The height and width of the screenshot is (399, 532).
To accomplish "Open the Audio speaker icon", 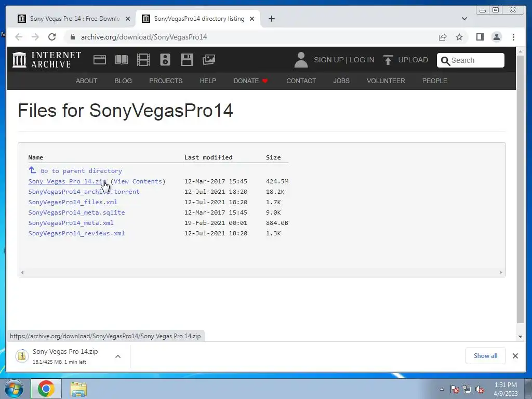I will point(165,60).
